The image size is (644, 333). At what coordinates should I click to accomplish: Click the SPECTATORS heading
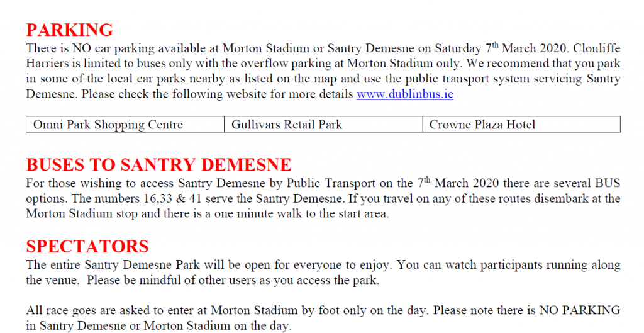87,246
